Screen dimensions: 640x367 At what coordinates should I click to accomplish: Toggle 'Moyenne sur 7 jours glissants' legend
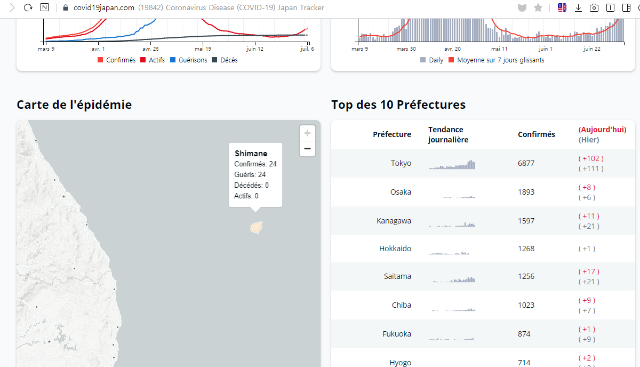(496, 60)
